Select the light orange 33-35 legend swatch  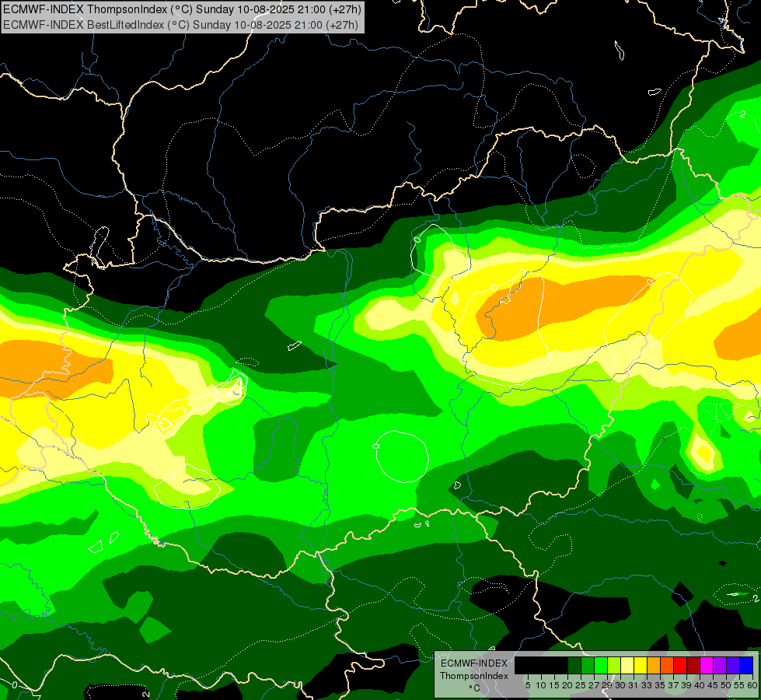pyautogui.click(x=654, y=665)
